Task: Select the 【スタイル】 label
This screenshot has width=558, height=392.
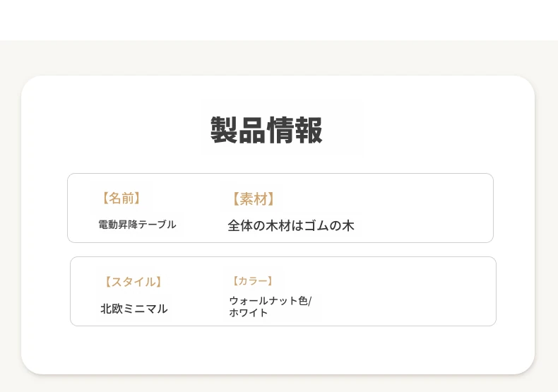Action: pos(133,282)
